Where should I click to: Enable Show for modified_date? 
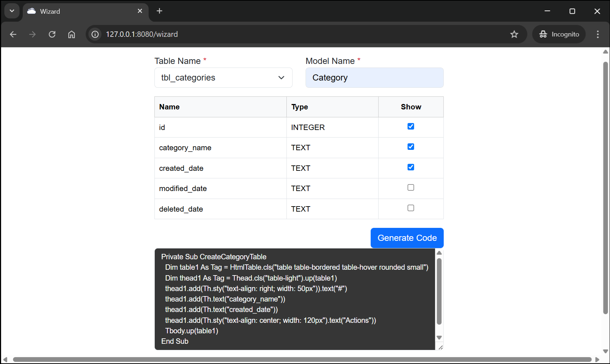(x=411, y=187)
